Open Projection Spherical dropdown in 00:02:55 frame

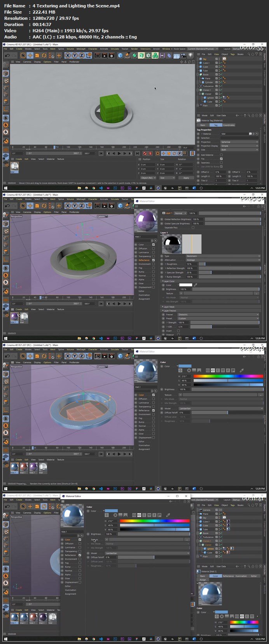pos(239,142)
